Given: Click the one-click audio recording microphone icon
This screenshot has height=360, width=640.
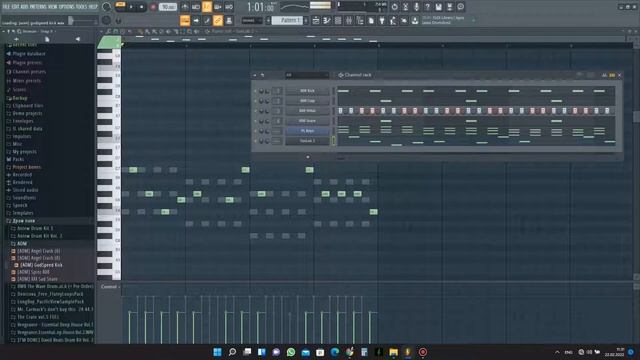Looking at the screenshot, I should point(416,7).
